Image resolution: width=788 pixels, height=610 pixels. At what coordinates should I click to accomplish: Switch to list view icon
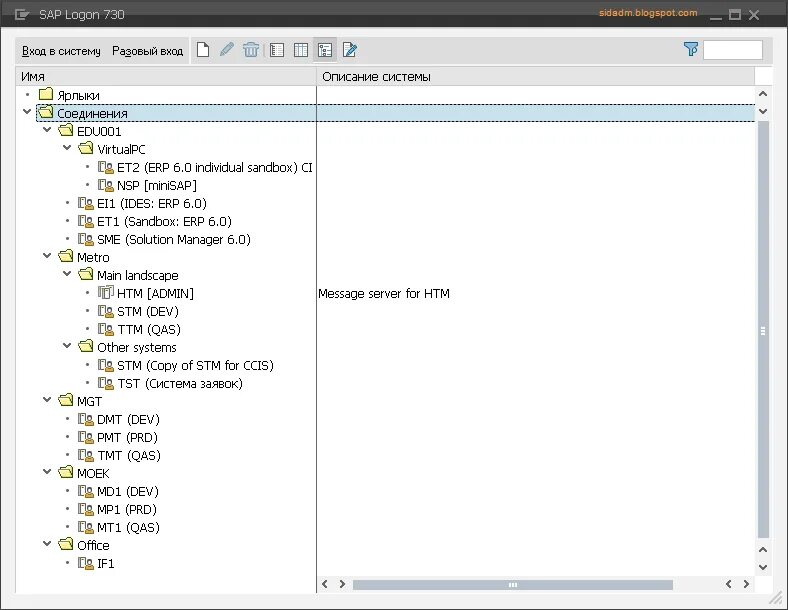pos(277,50)
